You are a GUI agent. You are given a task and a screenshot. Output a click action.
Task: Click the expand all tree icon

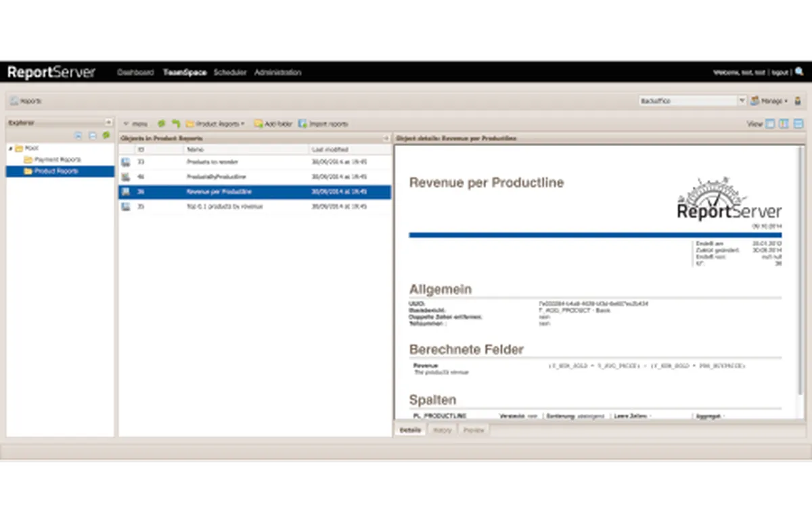[78, 135]
